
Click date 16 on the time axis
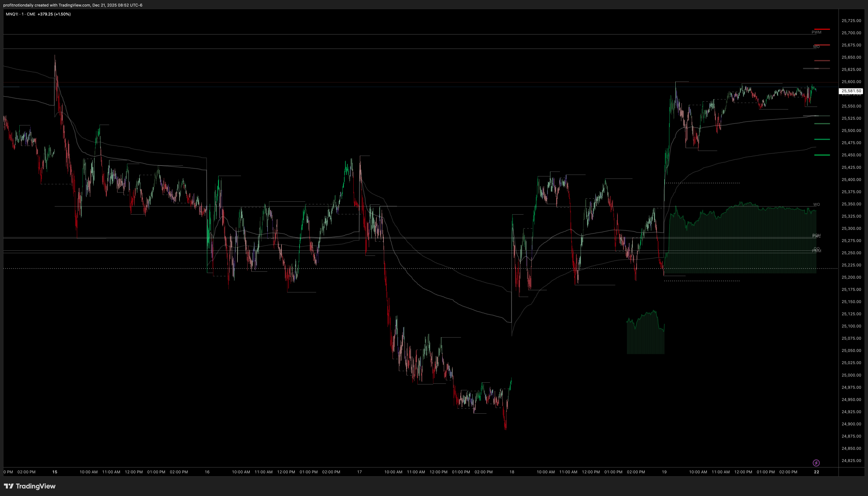click(207, 472)
